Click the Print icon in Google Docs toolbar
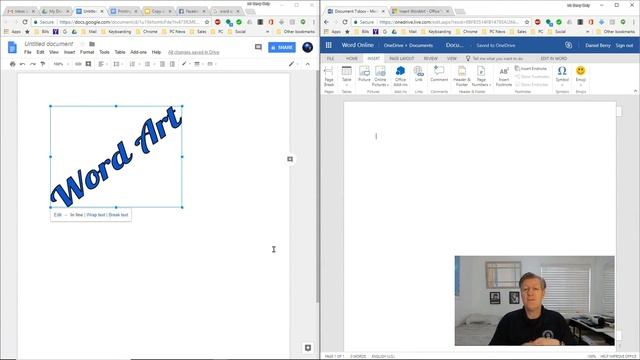The image size is (640, 360). point(13,64)
